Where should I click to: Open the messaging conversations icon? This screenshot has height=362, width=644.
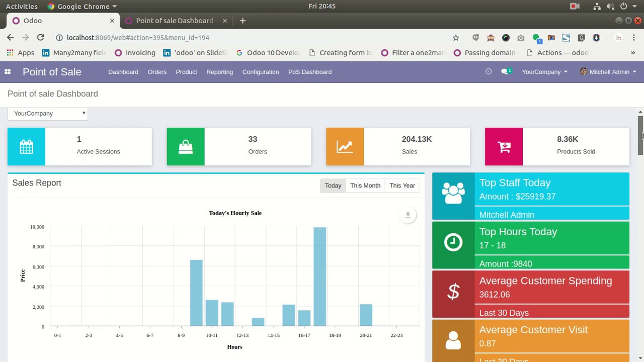505,71
